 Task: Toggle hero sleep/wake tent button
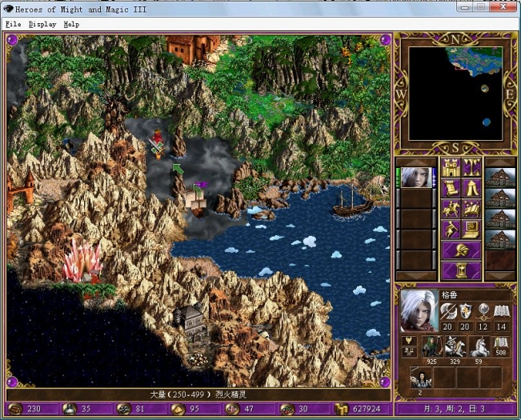point(471,188)
